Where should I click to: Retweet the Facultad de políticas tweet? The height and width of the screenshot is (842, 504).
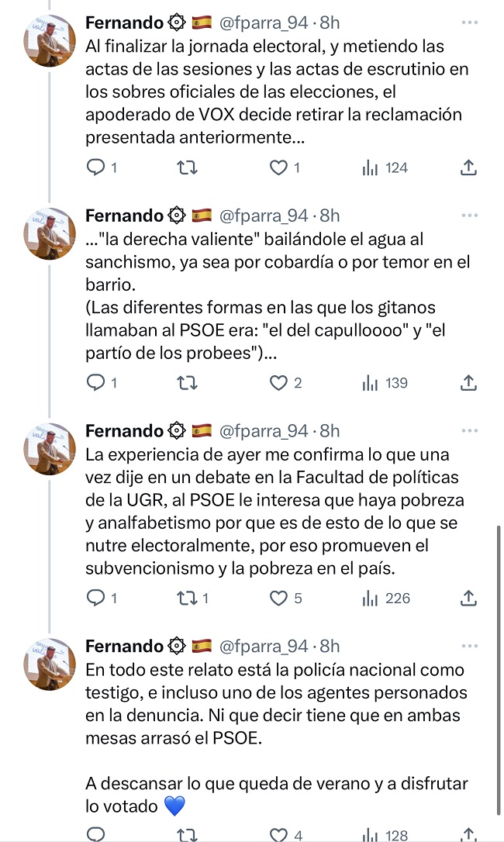pos(187,599)
